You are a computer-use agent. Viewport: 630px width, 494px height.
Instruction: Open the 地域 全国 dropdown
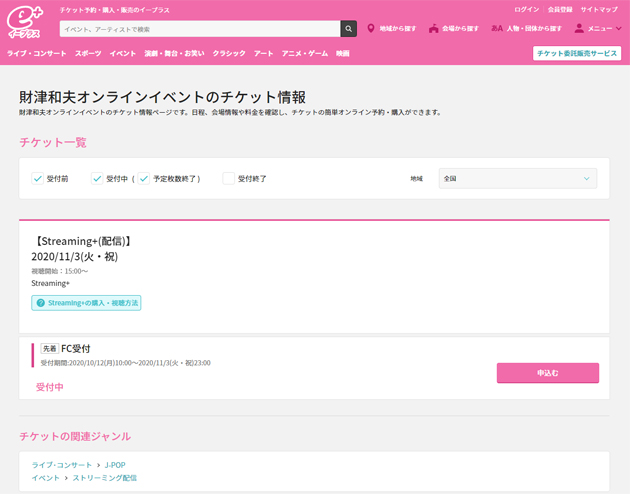517,179
